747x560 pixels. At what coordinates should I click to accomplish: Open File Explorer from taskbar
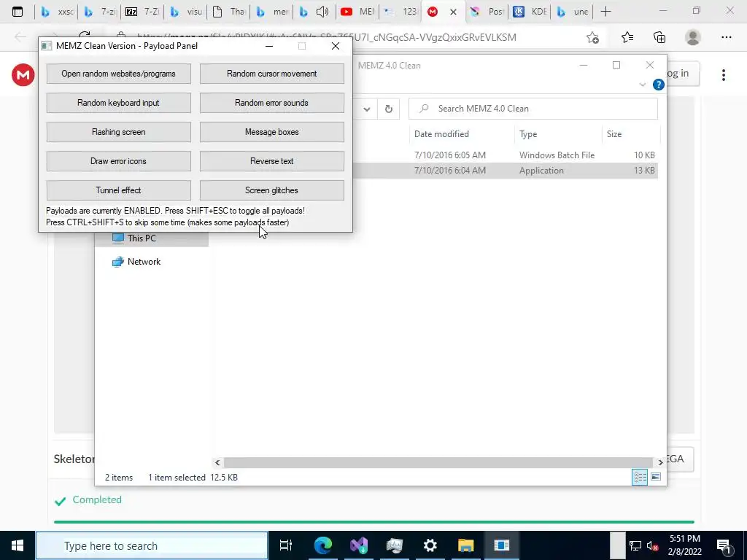tap(465, 545)
